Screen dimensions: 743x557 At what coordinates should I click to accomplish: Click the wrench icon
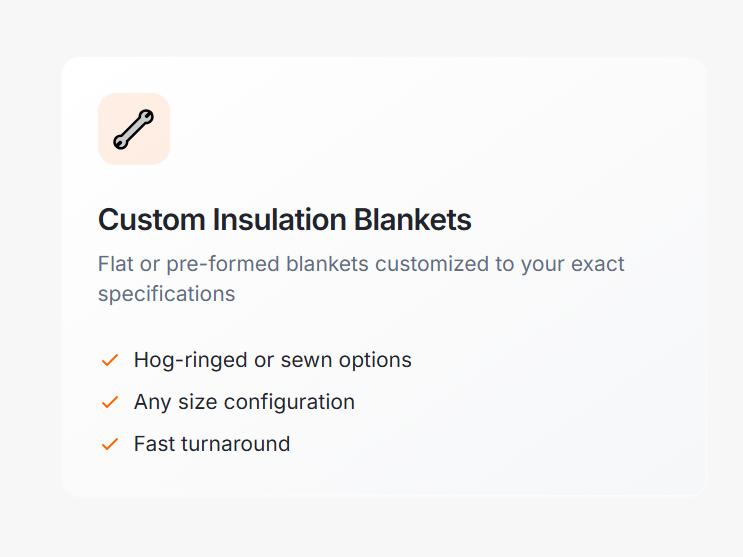(134, 129)
